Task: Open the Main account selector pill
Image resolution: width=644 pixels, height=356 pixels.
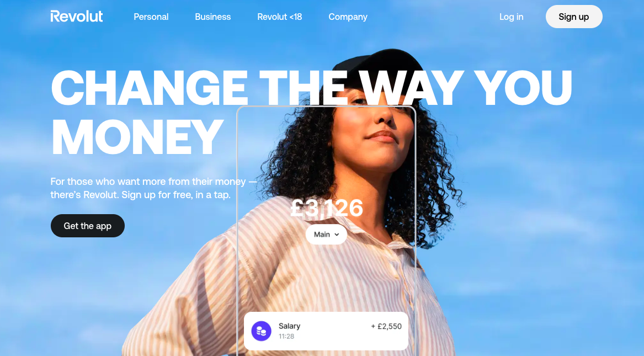Action: coord(326,235)
